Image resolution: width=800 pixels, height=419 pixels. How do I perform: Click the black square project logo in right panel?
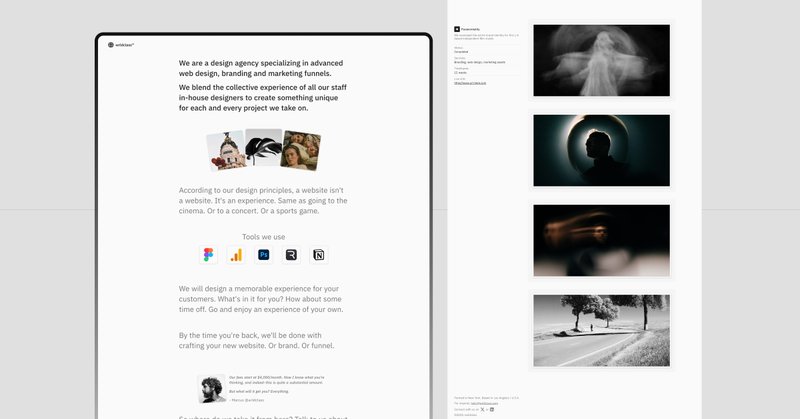(457, 29)
